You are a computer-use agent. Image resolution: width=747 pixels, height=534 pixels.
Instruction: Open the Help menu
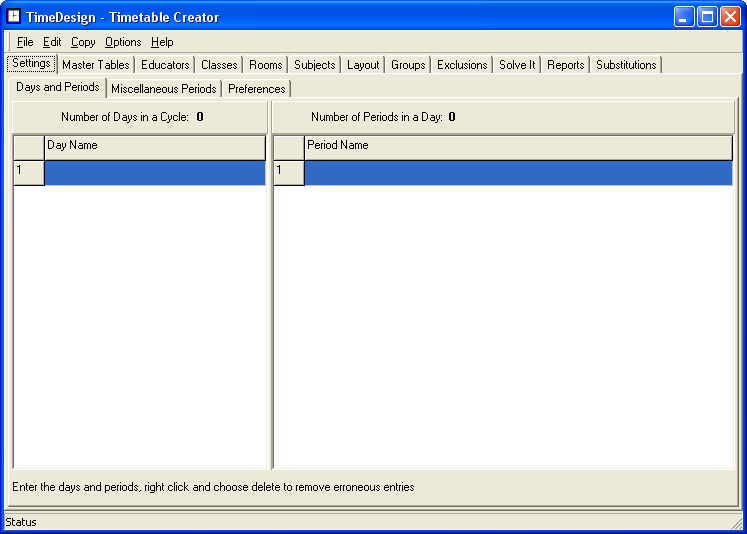pos(162,42)
